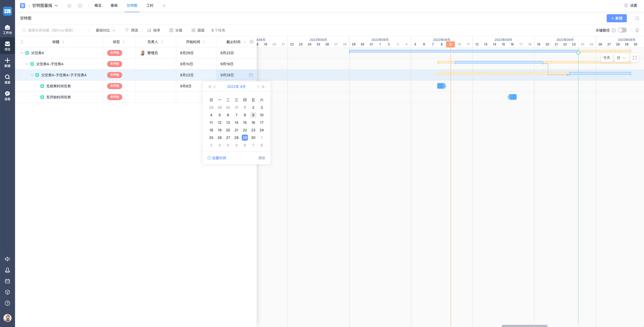The width and height of the screenshot is (644, 327).
Task: Click the help question mark icon
Action: [x=7, y=303]
